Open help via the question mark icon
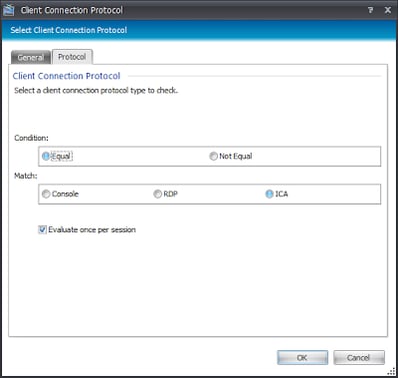This screenshot has width=398, height=378. pyautogui.click(x=370, y=10)
